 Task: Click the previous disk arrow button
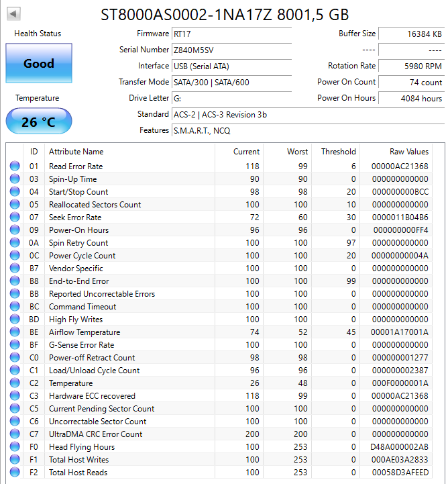14,14
